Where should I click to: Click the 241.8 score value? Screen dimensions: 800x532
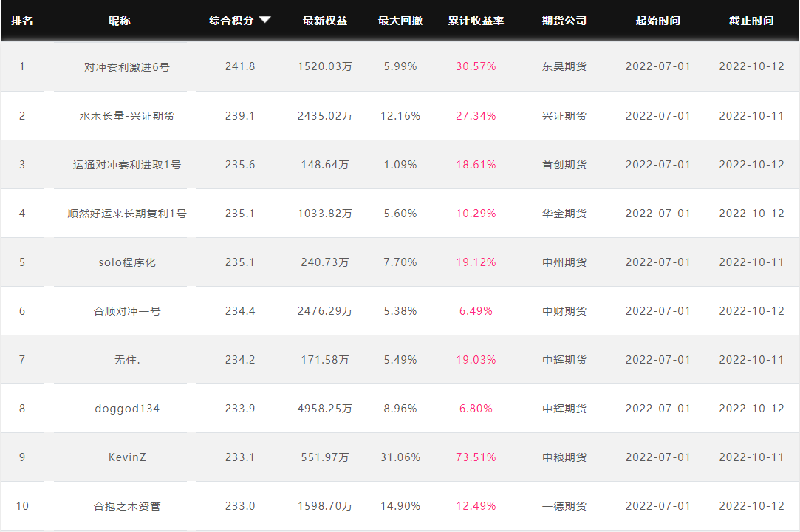coord(240,66)
